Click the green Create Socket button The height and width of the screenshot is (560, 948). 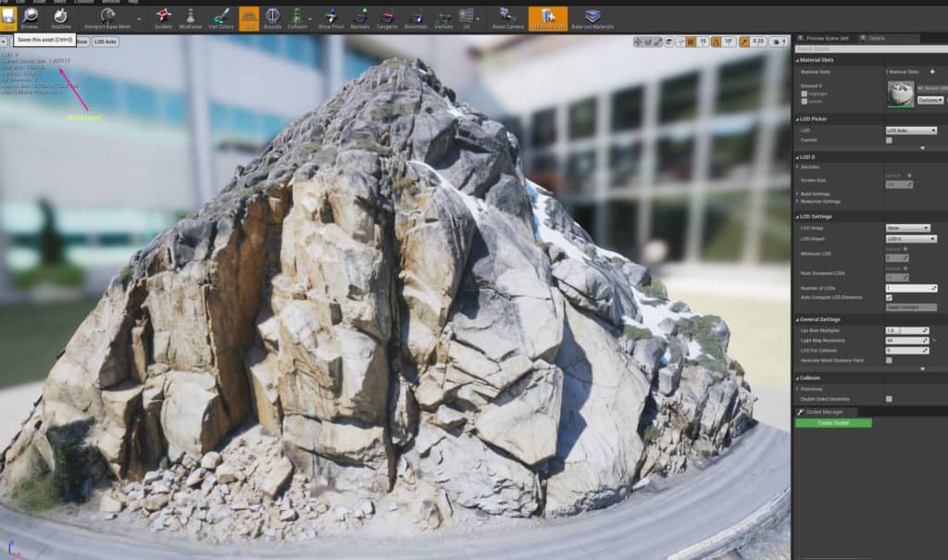833,423
